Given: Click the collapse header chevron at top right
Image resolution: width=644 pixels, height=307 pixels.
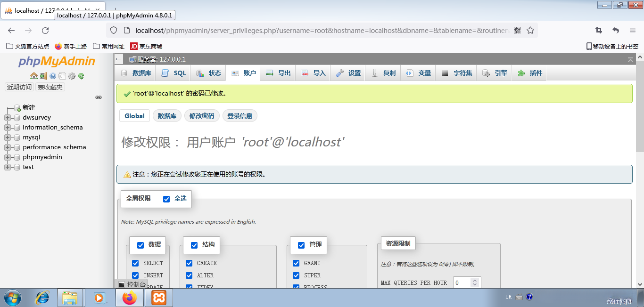Looking at the screenshot, I should point(630,59).
